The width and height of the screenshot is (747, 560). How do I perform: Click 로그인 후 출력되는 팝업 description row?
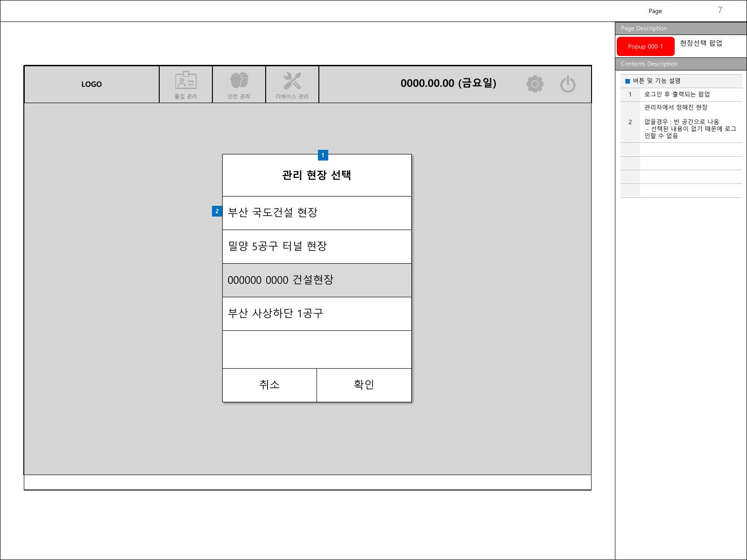coord(681,95)
